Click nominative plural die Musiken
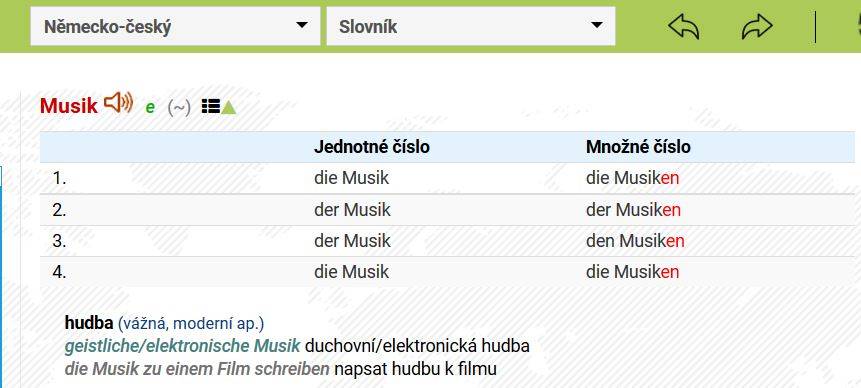Viewport: 861px width, 388px height. click(x=633, y=178)
